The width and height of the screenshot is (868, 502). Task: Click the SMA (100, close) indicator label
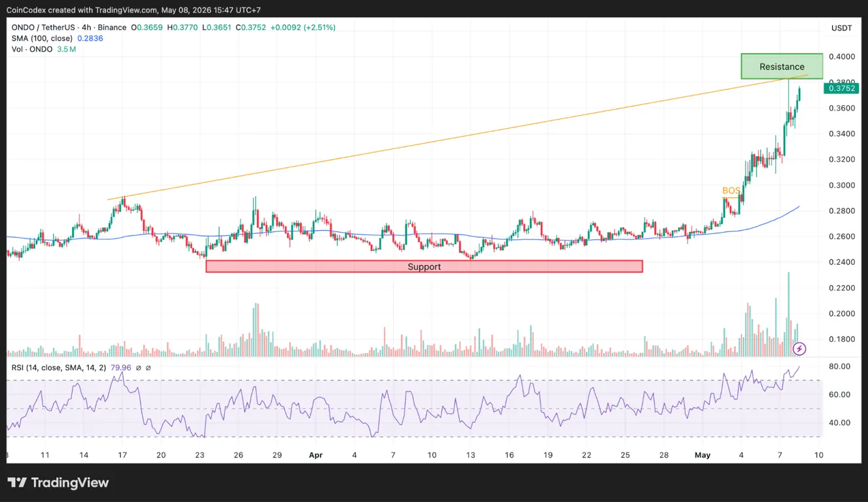point(42,39)
